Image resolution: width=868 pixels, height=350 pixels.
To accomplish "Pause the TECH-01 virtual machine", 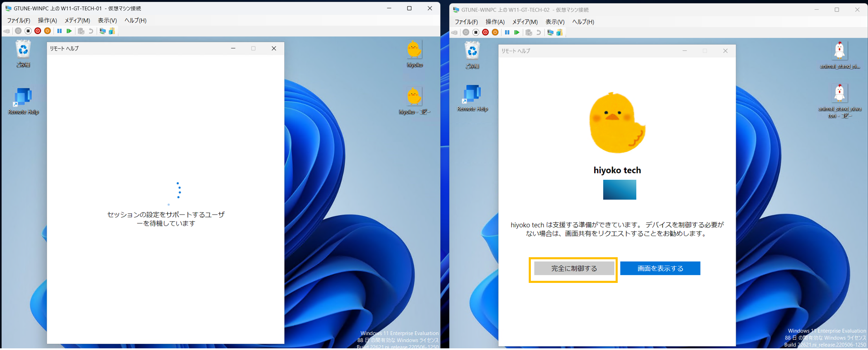I will [x=59, y=31].
